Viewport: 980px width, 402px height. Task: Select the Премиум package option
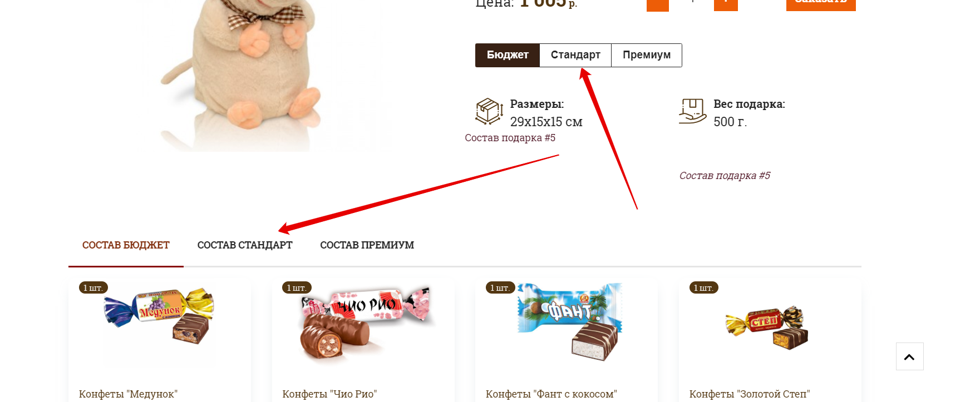647,55
